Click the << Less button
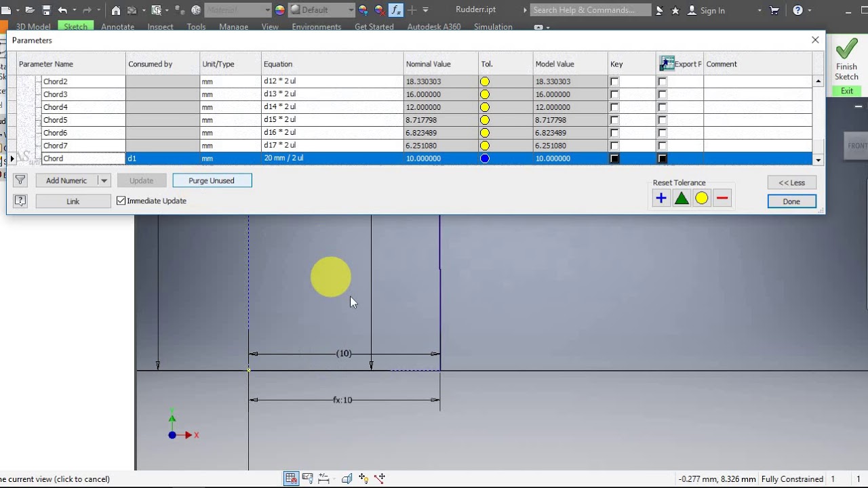Viewport: 868px width, 488px height. (791, 182)
